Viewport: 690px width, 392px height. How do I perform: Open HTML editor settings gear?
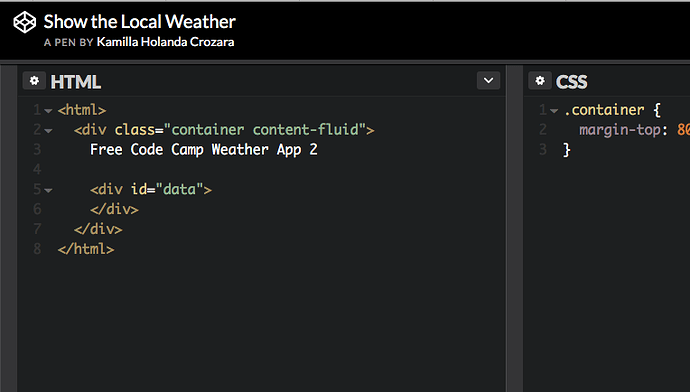coord(34,81)
